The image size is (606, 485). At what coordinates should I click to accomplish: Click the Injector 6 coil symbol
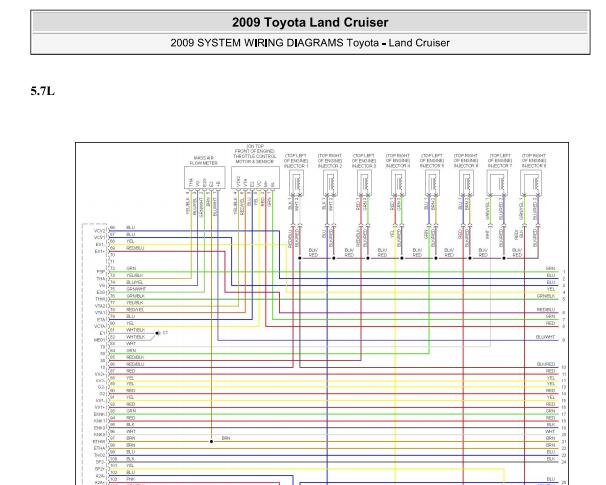pyautogui.click(x=466, y=182)
